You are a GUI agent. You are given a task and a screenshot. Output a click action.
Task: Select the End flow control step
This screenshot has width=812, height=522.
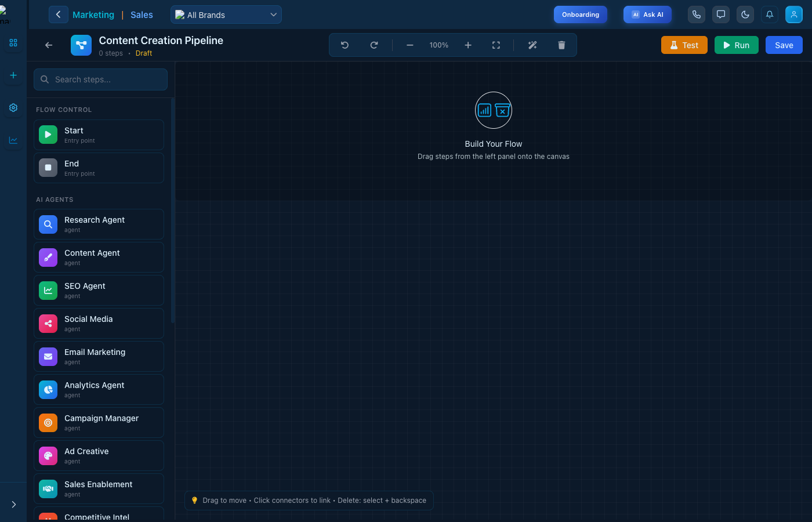(99, 168)
